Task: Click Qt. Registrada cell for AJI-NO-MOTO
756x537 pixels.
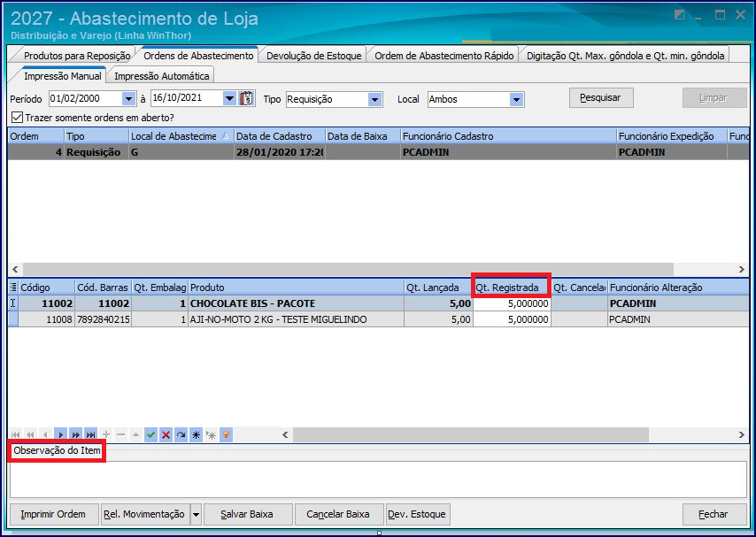Action: (512, 319)
